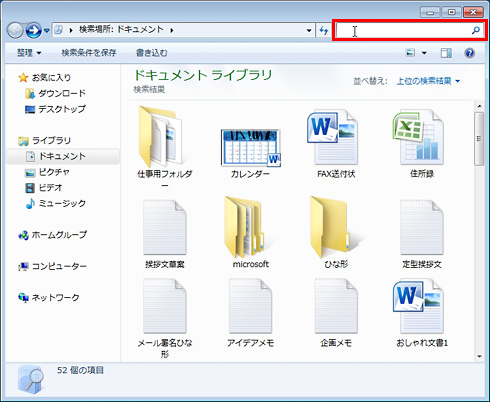This screenshot has width=490, height=402.
Task: Select 仕事用フォルダー folder icon
Action: coord(160,136)
